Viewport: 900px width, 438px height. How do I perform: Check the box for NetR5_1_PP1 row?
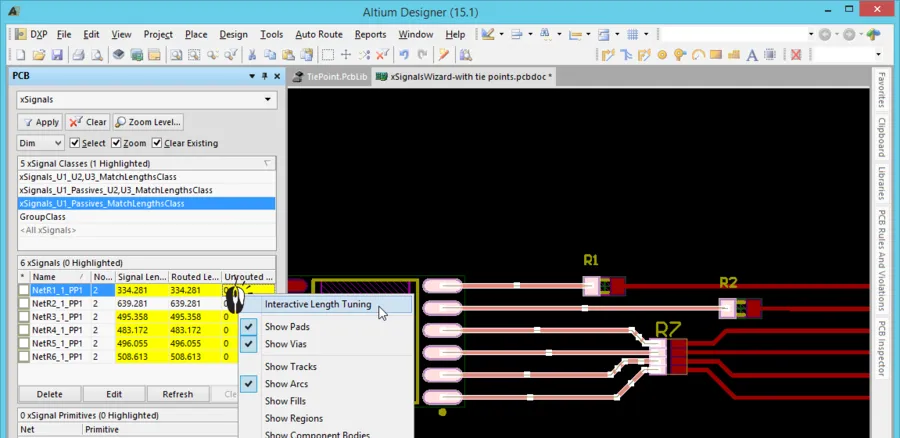24,343
